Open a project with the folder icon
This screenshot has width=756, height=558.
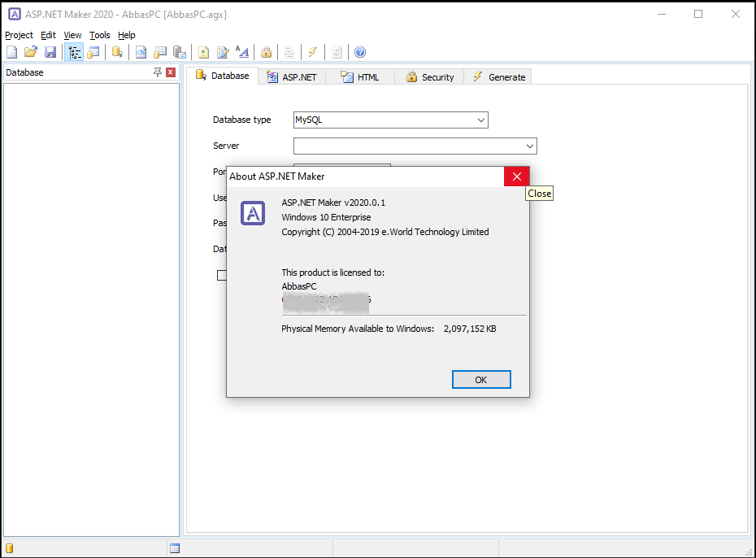pyautogui.click(x=31, y=52)
